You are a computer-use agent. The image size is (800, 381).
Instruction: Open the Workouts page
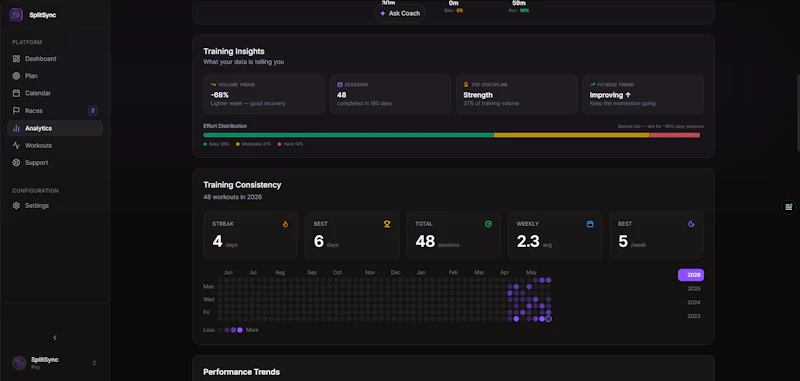coord(55,145)
